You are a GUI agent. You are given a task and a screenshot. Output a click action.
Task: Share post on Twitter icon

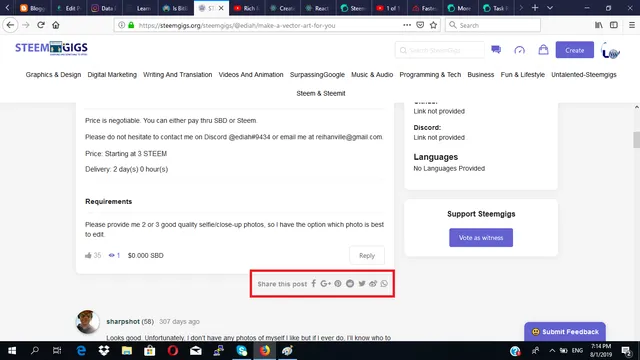click(x=362, y=283)
